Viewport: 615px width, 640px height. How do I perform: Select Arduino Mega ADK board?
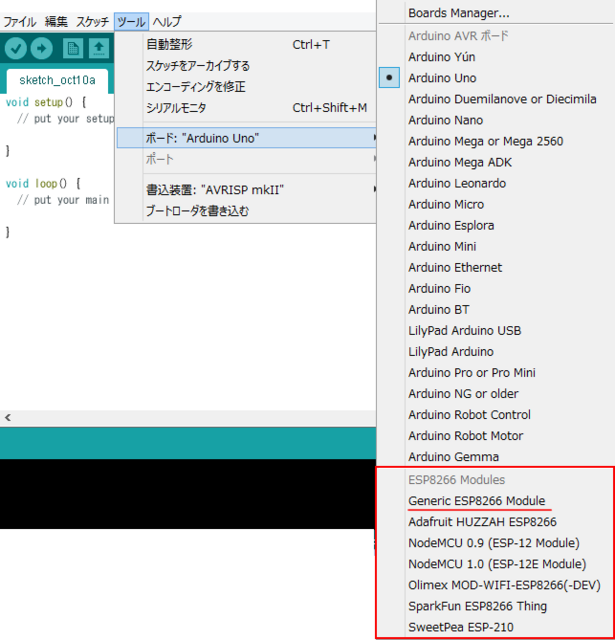pyautogui.click(x=496, y=162)
